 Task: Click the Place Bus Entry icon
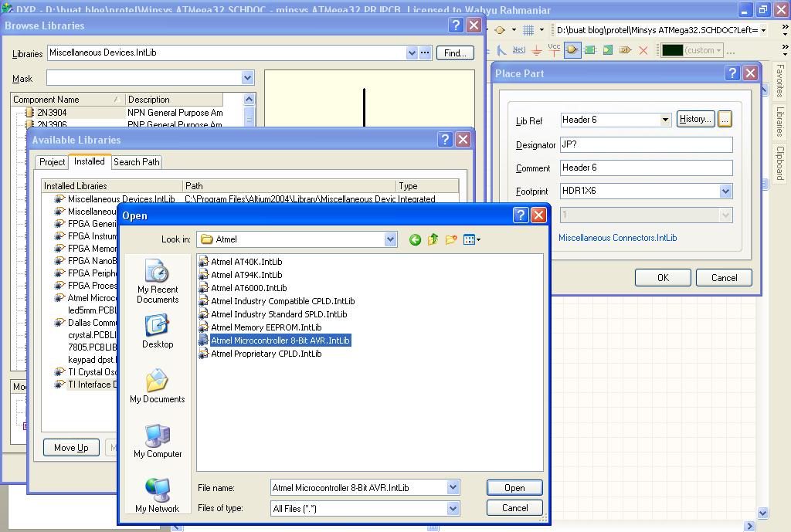coord(501,50)
